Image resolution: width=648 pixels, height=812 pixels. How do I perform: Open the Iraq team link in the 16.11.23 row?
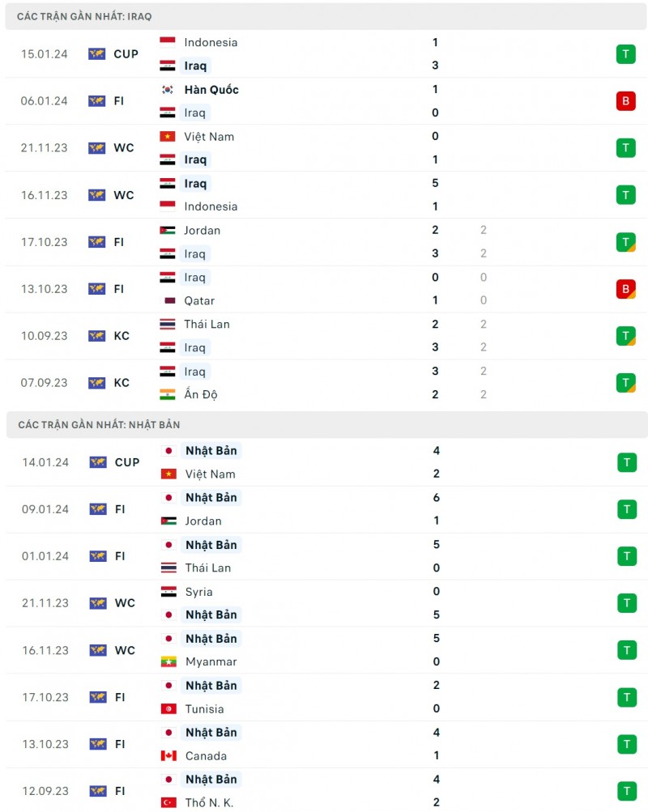pyautogui.click(x=194, y=184)
